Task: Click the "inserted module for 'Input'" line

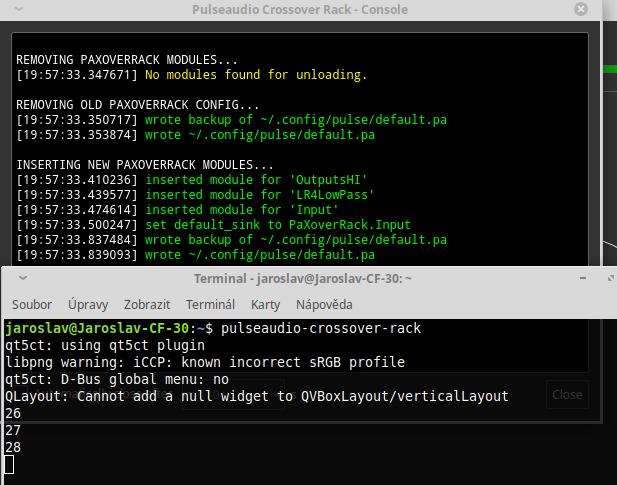Action: (x=177, y=210)
